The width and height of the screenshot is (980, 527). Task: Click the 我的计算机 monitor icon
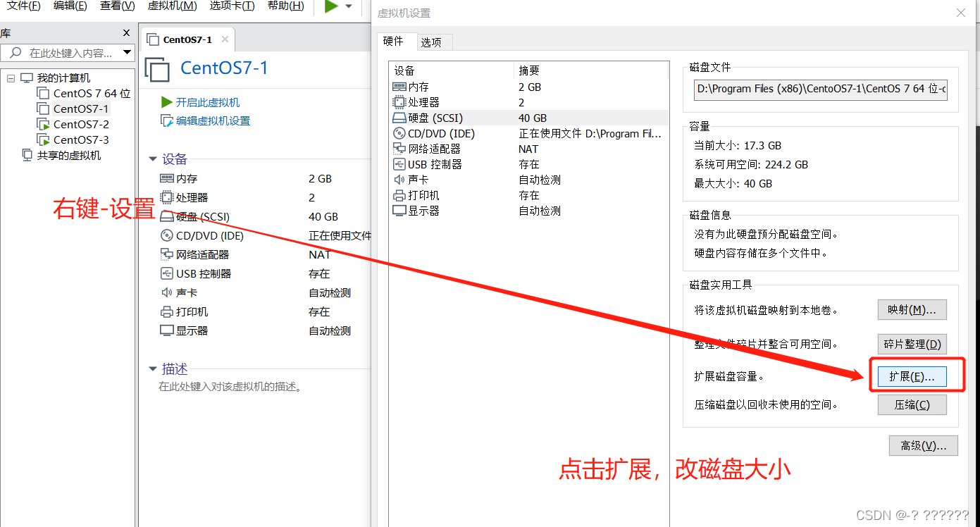pyautogui.click(x=27, y=77)
